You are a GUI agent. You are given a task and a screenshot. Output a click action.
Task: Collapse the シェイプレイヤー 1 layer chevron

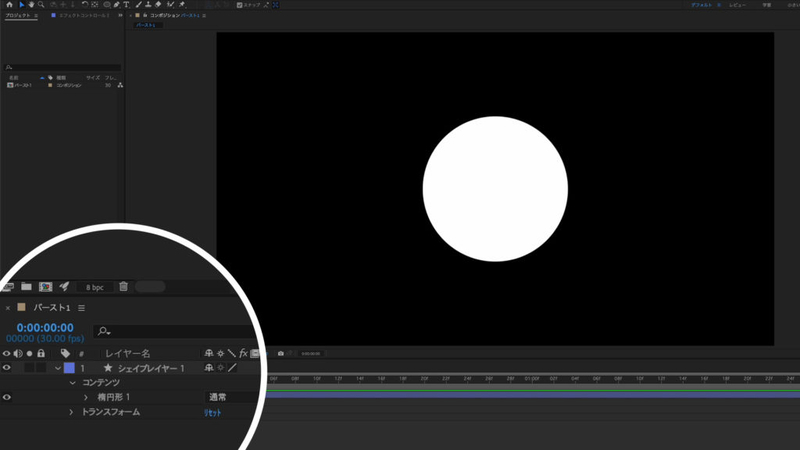tap(58, 368)
